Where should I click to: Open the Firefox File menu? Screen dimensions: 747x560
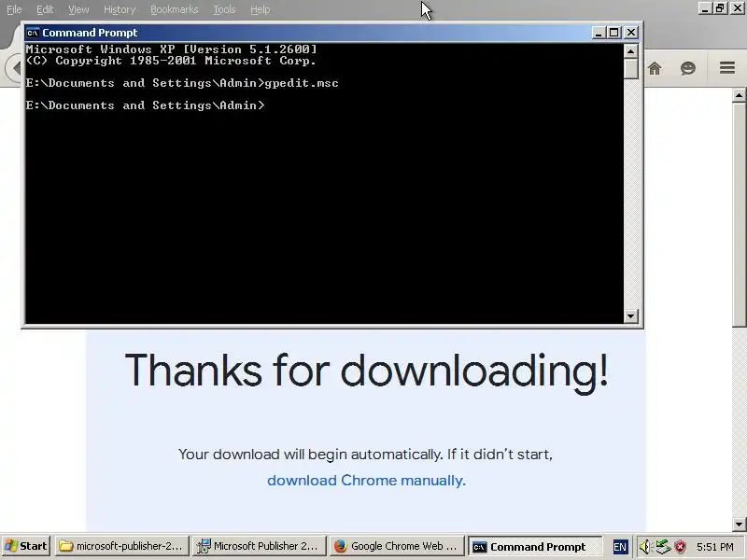(x=14, y=9)
